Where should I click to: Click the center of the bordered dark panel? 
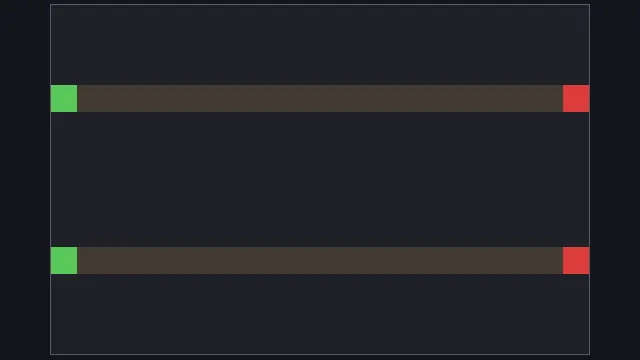320,180
